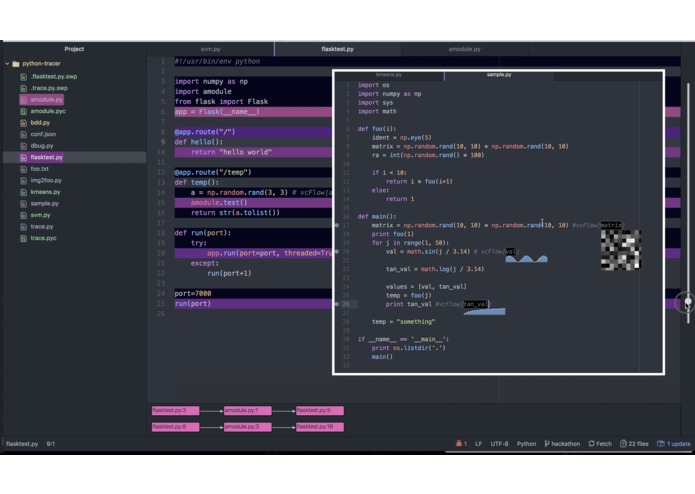The image size is (695, 494).
Task: Click the amodule.test() line in editor
Action: 219,202
